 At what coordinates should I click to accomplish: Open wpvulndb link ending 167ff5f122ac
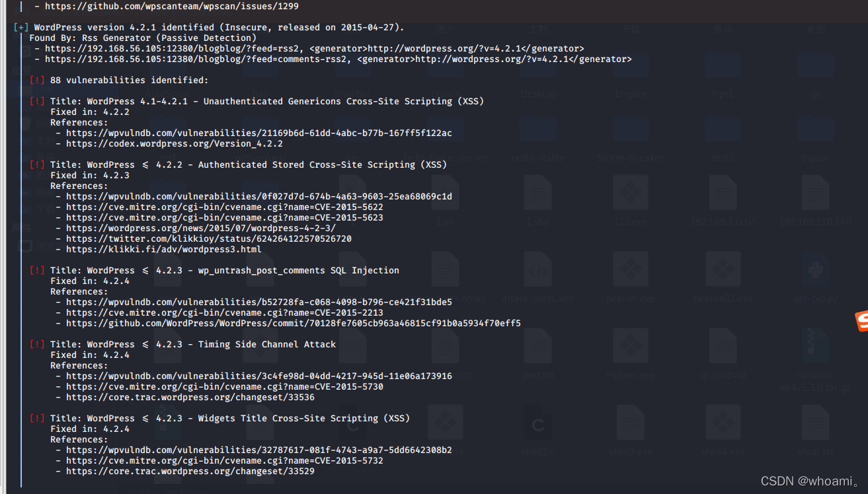click(x=259, y=133)
